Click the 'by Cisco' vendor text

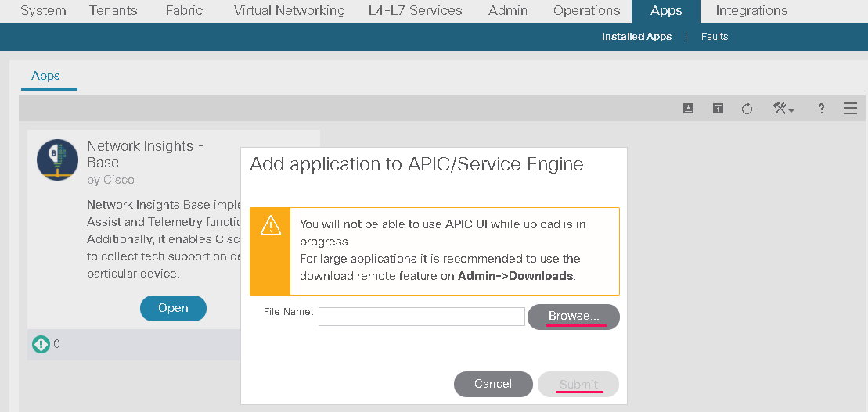[110, 180]
